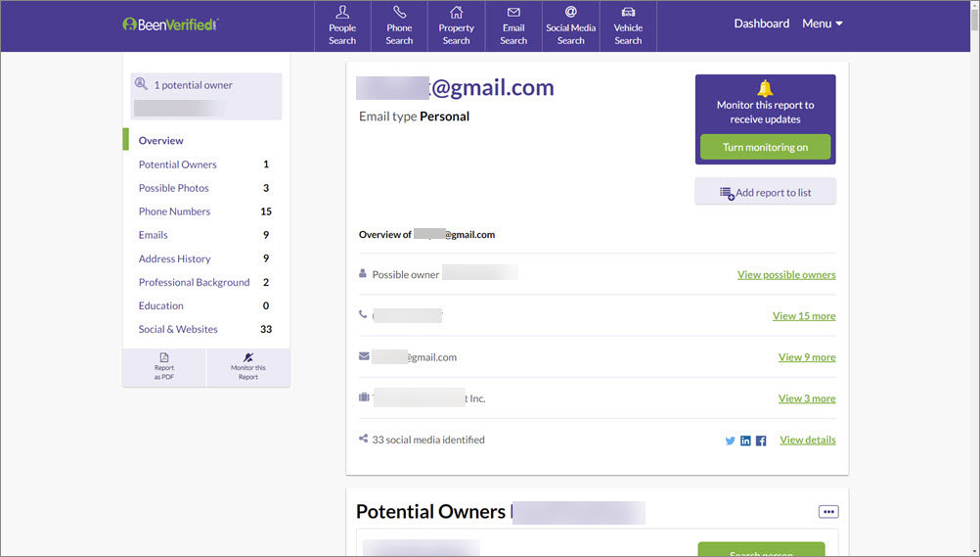This screenshot has height=557, width=980.
Task: Click the Potential Owners section heading
Action: (430, 511)
